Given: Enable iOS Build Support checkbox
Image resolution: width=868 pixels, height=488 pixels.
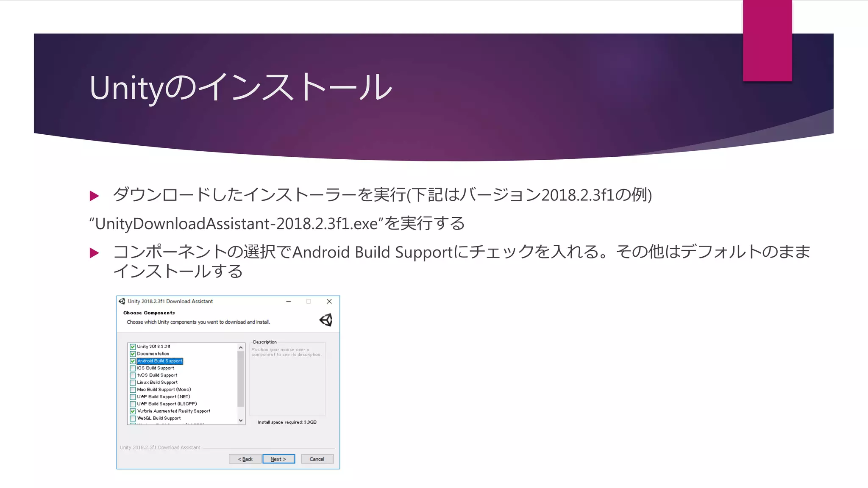Looking at the screenshot, I should [x=133, y=368].
